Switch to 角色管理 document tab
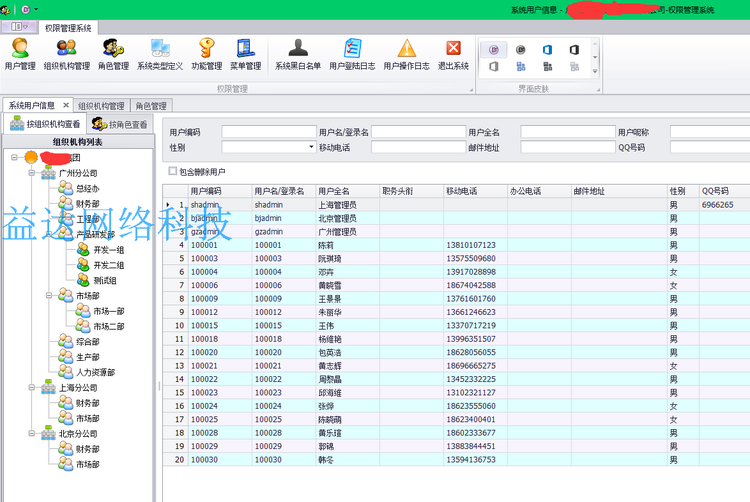The width and height of the screenshot is (750, 502). tap(151, 106)
